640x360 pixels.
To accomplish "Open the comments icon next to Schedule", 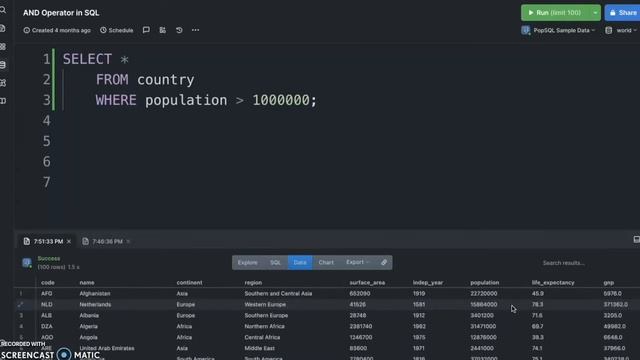I will (x=146, y=30).
